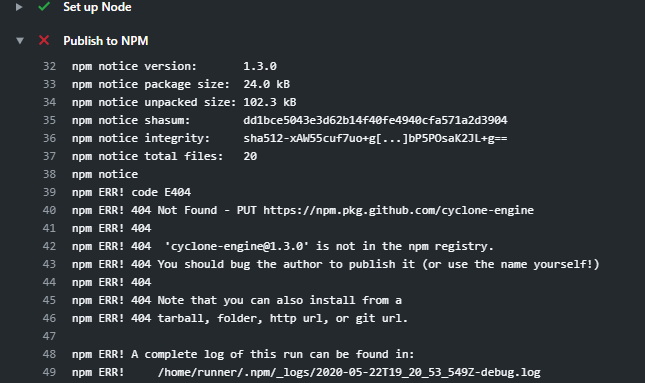Select log line number 32
The image size is (645, 383).
click(49, 66)
